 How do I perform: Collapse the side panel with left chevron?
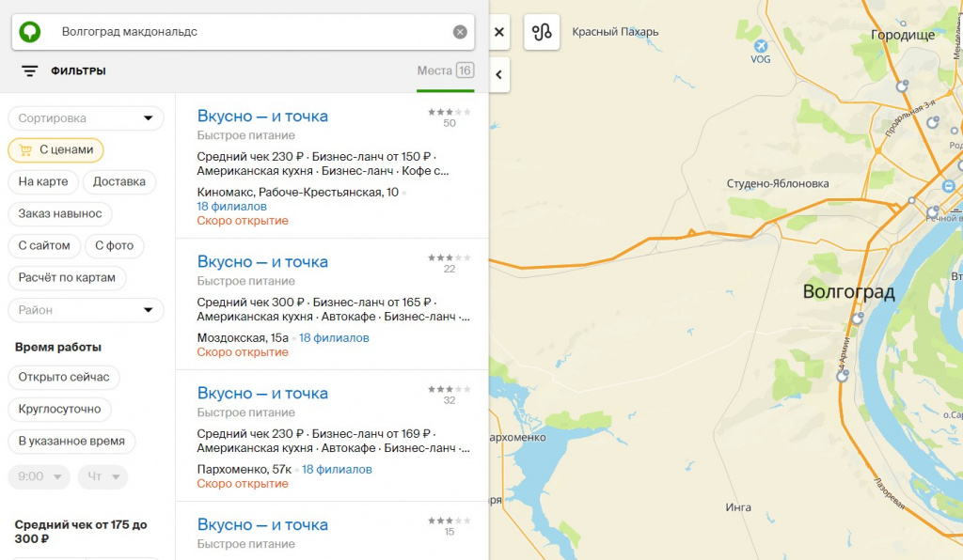tap(499, 74)
